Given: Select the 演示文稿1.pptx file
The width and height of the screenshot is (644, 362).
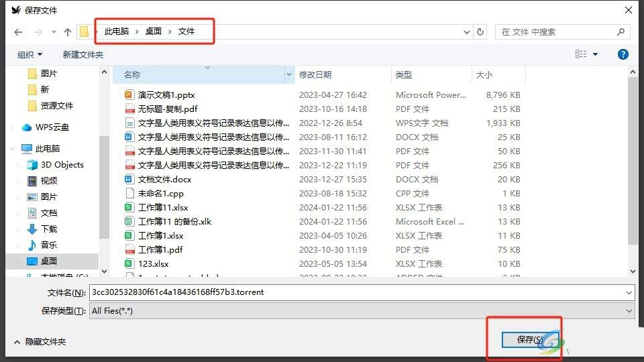Looking at the screenshot, I should coord(166,95).
